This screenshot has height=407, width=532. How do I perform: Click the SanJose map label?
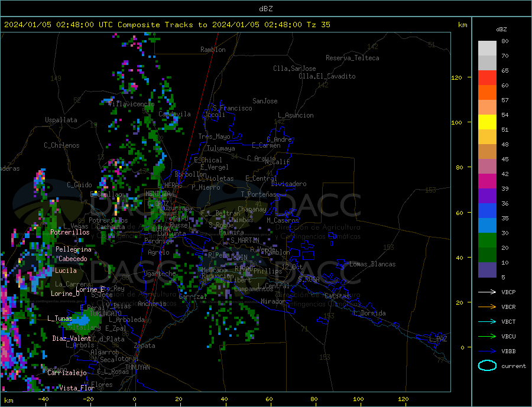tap(265, 101)
